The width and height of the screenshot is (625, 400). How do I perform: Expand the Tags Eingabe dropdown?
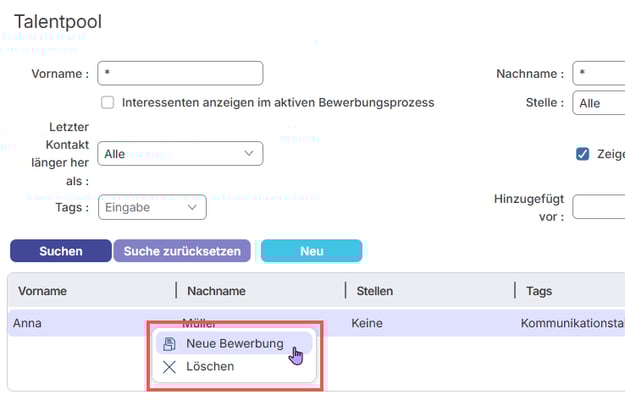[152, 207]
